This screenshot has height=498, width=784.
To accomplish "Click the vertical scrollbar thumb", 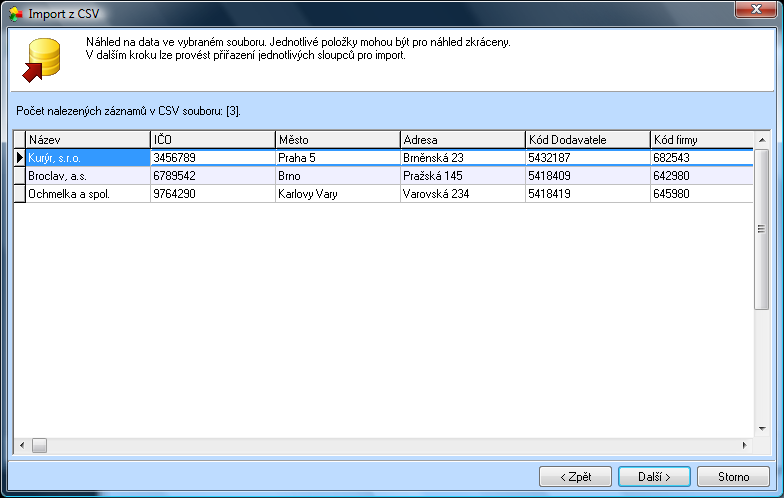I will (x=762, y=229).
